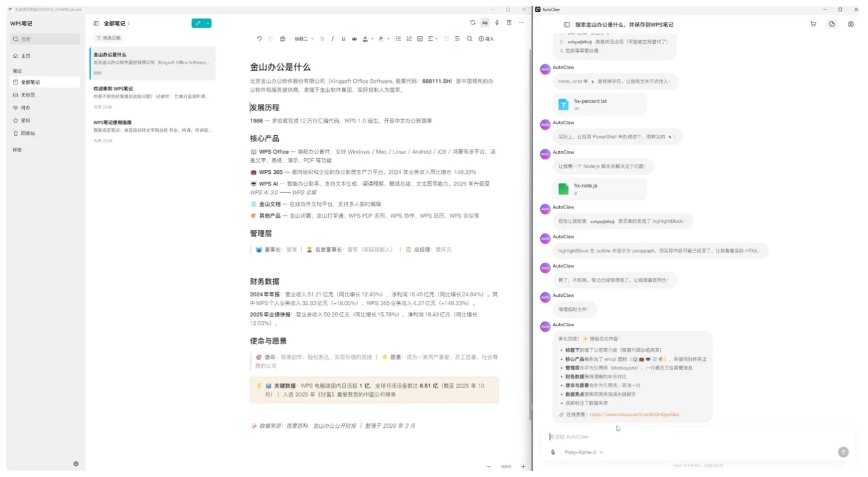
Task: Expand the Pony-Alpha-2 model selector
Action: 583,452
